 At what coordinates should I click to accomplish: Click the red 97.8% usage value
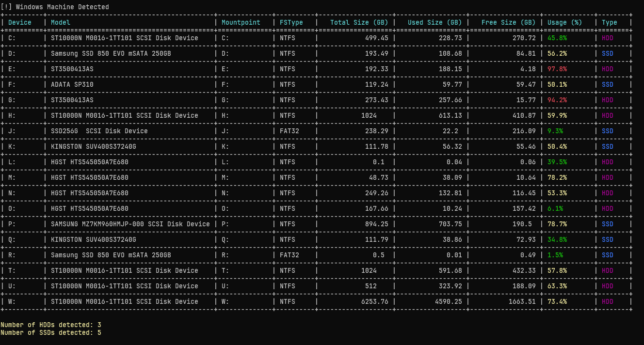(x=557, y=69)
